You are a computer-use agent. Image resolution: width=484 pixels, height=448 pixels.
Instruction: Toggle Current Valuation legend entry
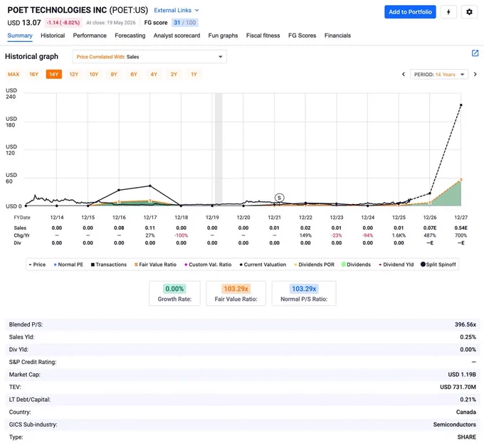263,265
